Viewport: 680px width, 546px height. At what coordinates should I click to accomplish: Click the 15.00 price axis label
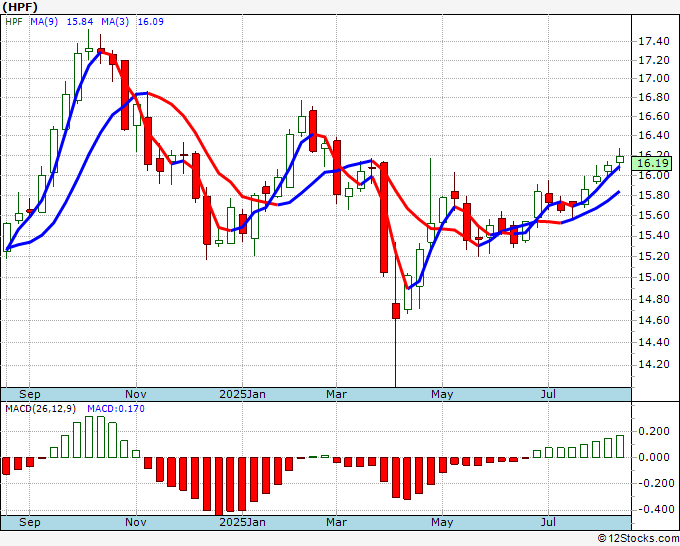654,277
